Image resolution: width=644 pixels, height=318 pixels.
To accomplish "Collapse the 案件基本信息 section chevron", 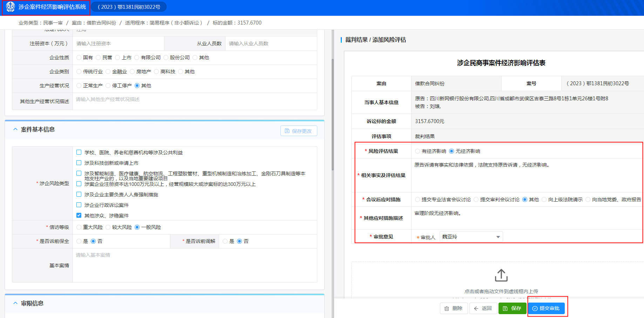I will 15,129.
